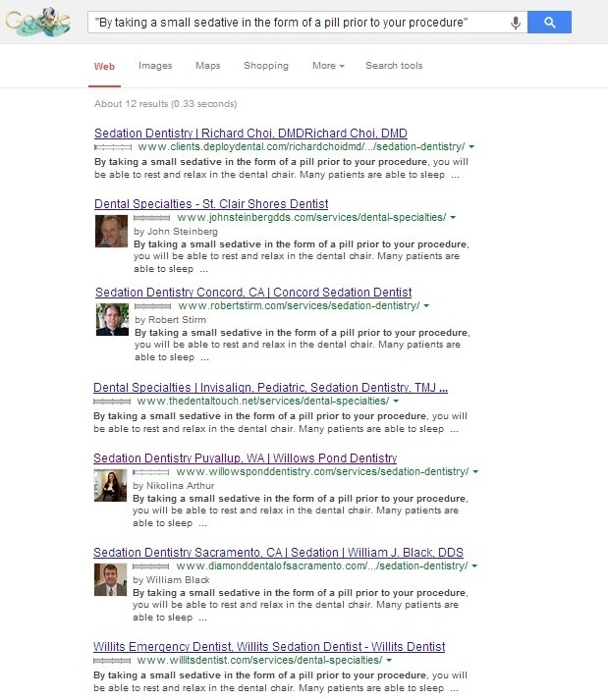Click John Steinberg's author photo

coord(111,232)
